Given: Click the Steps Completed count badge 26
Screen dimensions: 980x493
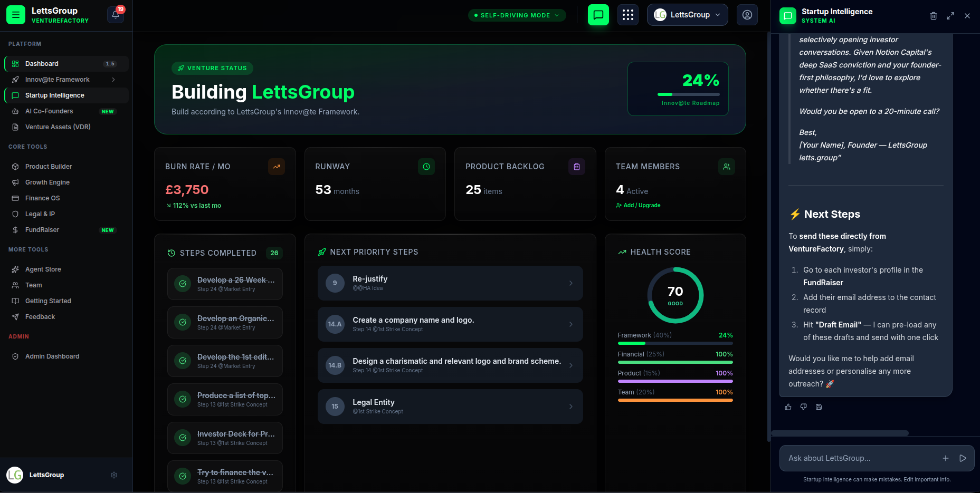Looking at the screenshot, I should tap(274, 253).
